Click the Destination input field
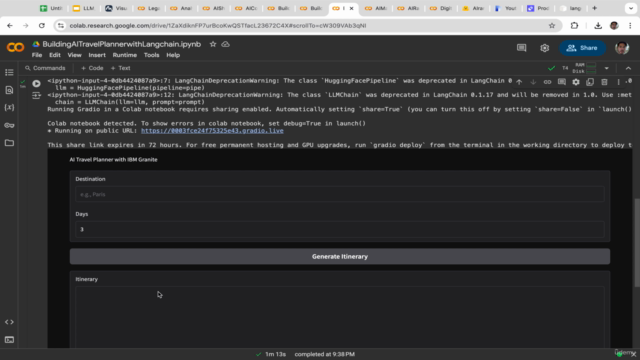Viewport: 640px width, 360px height. click(340, 194)
